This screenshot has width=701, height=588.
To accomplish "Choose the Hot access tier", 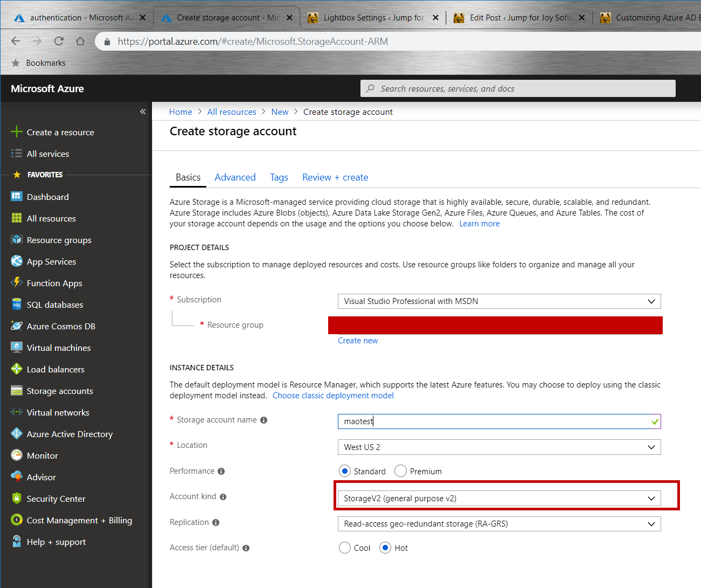I will (385, 548).
